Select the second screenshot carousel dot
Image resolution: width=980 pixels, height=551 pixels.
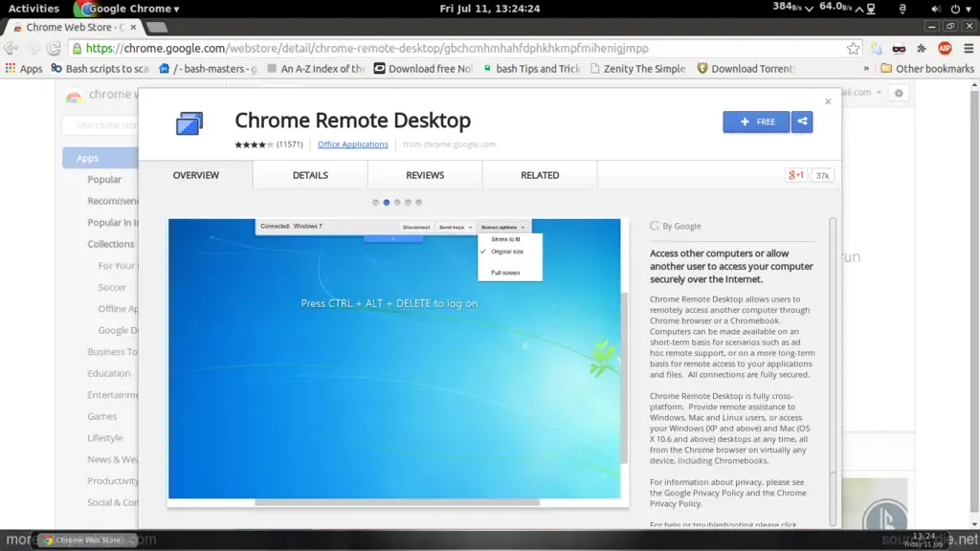pos(387,203)
